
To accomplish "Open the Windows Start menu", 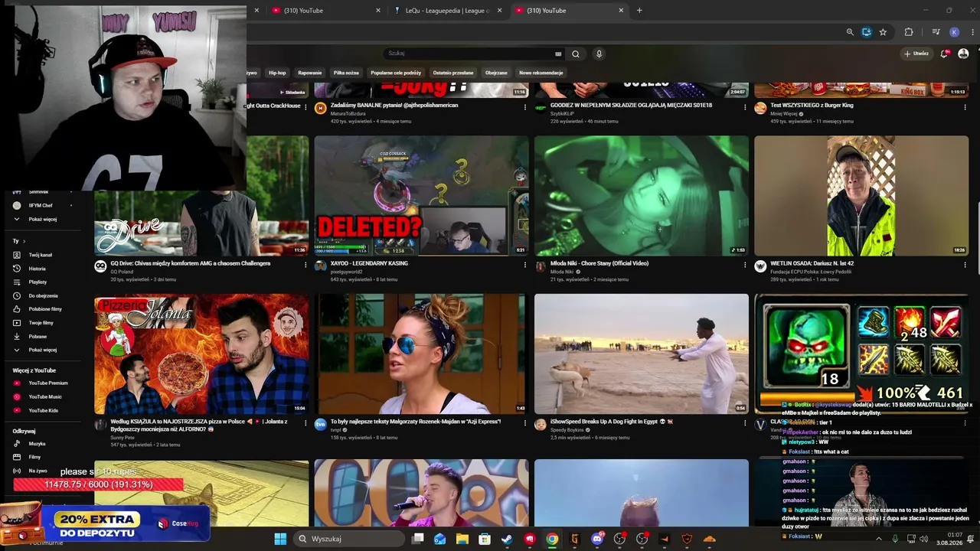I will 280,539.
